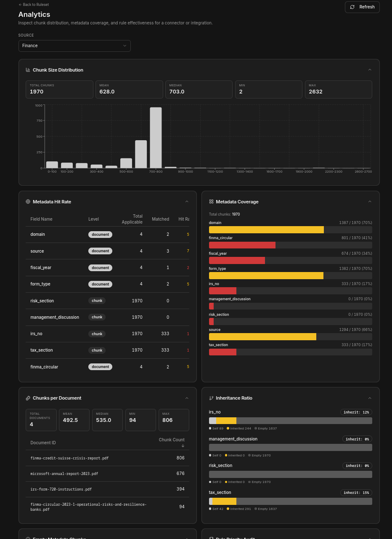
Task: Click the document badge in the finma_circular row
Action: pos(100,367)
